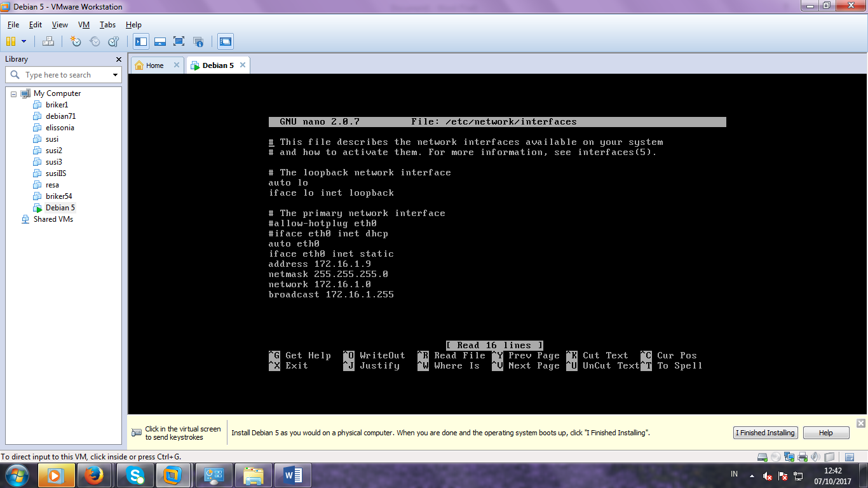The height and width of the screenshot is (488, 868).
Task: Open the VM menu
Action: (x=83, y=25)
